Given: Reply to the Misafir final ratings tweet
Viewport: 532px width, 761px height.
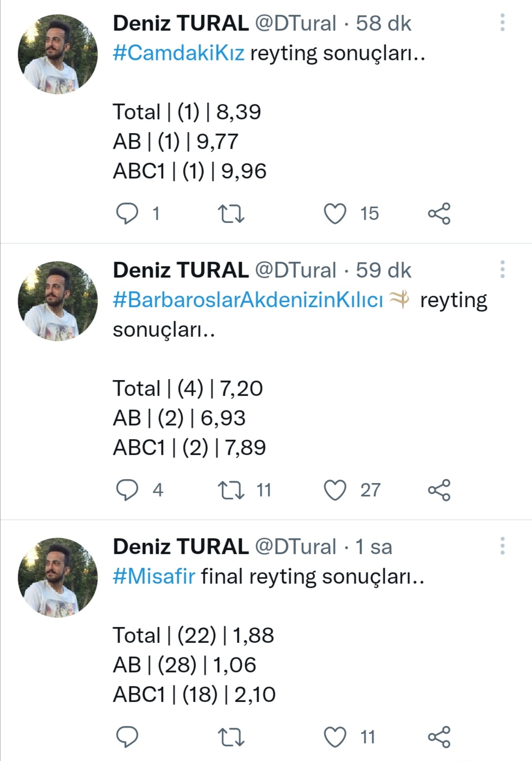Looking at the screenshot, I should pos(127,737).
